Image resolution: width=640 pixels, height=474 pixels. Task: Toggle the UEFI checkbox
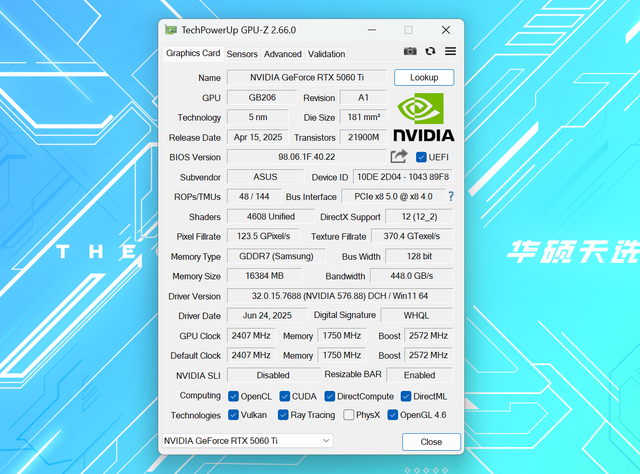[x=421, y=157]
